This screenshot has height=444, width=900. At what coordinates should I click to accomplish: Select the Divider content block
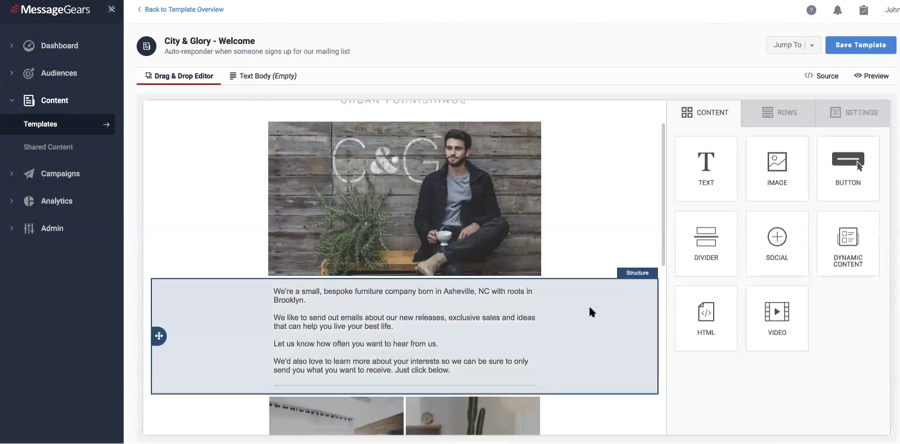click(x=706, y=244)
